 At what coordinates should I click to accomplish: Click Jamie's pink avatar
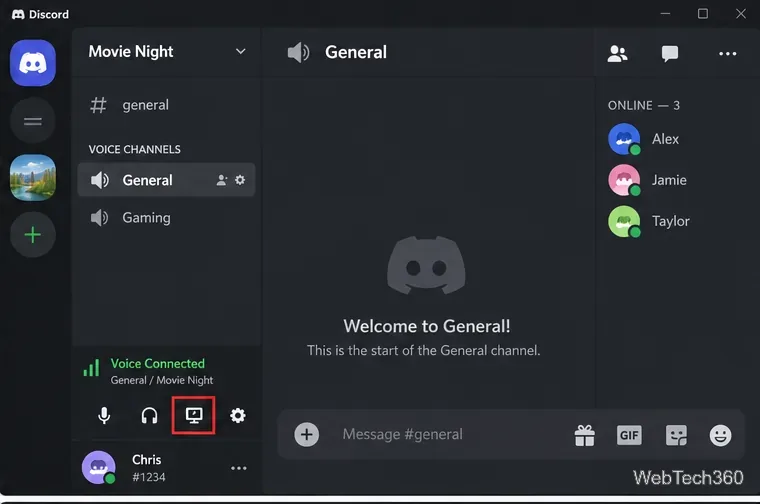coord(624,180)
